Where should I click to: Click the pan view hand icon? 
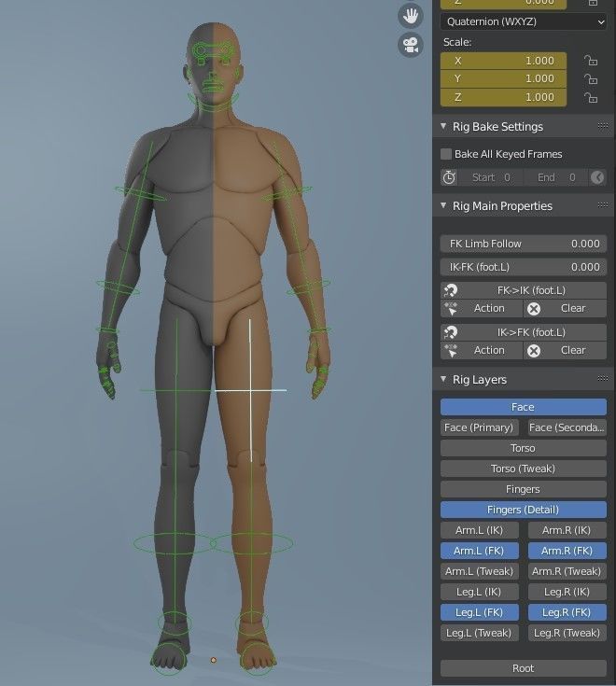411,16
